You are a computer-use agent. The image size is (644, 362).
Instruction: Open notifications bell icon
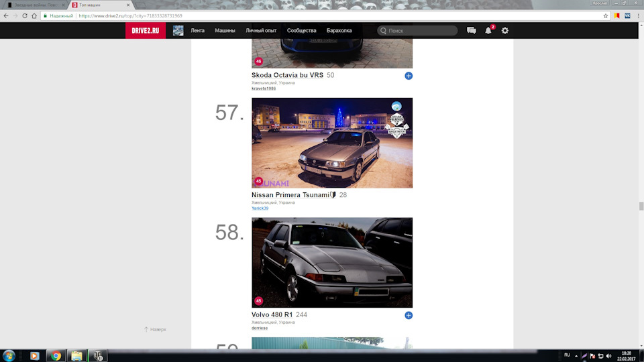coord(488,30)
